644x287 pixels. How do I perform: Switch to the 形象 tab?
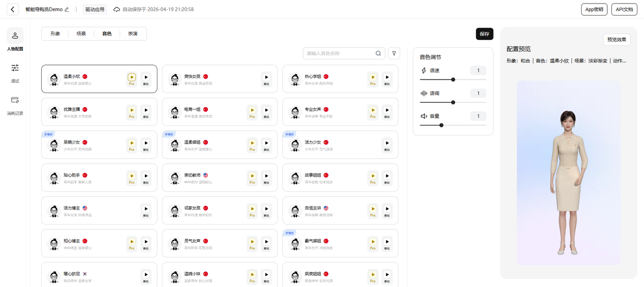55,34
